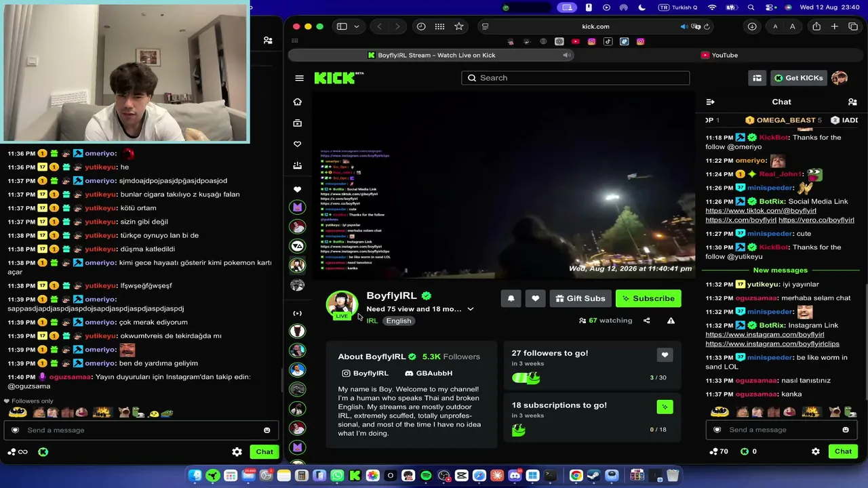Follow BoyflyIRL with the heart button

(535, 298)
